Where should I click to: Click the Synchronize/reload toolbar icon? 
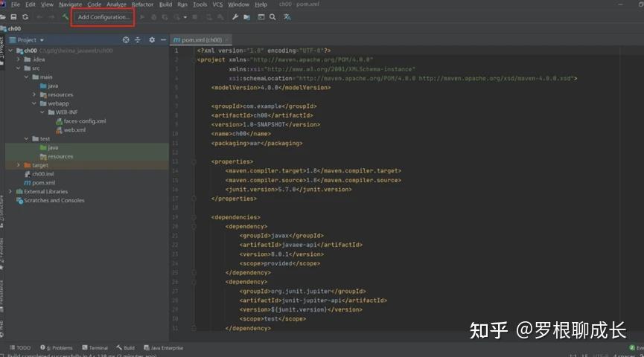click(x=25, y=17)
